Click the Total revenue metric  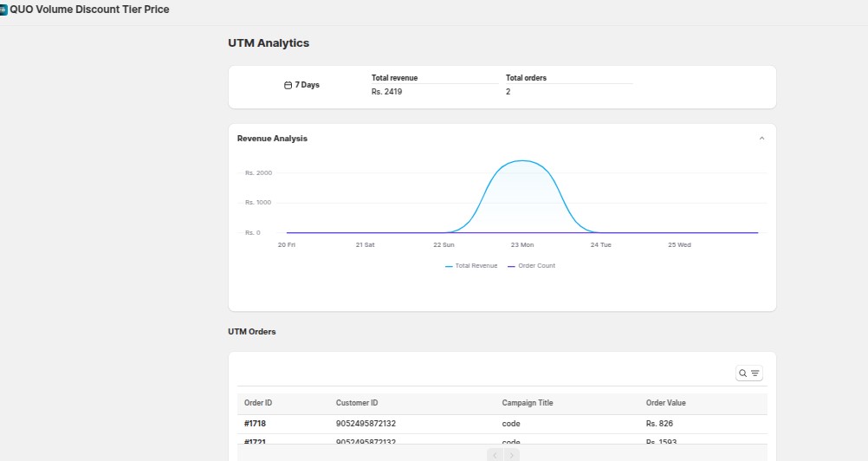pyautogui.click(x=394, y=78)
